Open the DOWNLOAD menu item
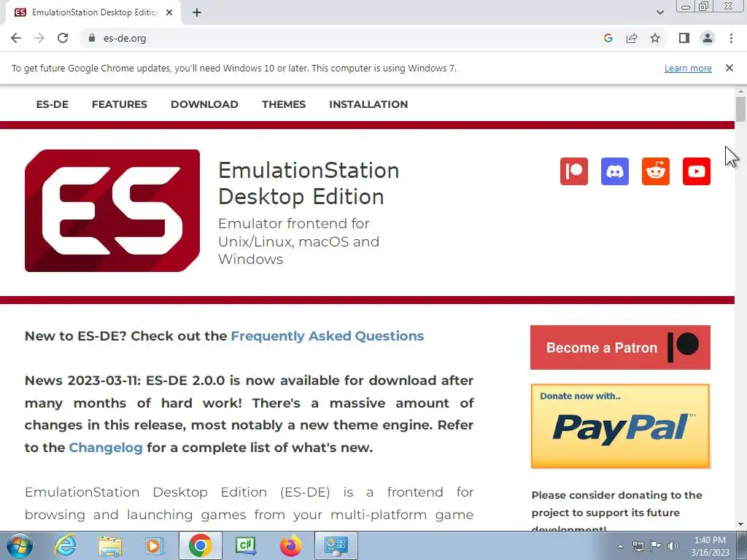The image size is (747, 560). pyautogui.click(x=204, y=104)
